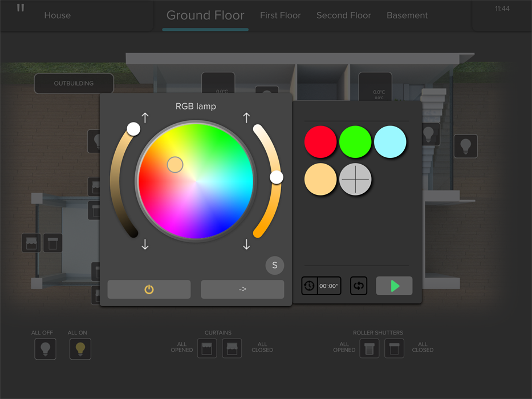
Task: Click the right thermostat showing 0.0°C
Action: 375,87
